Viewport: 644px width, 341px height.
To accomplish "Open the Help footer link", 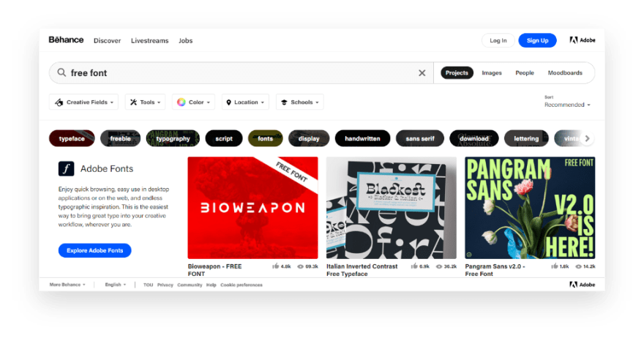I will coord(211,285).
